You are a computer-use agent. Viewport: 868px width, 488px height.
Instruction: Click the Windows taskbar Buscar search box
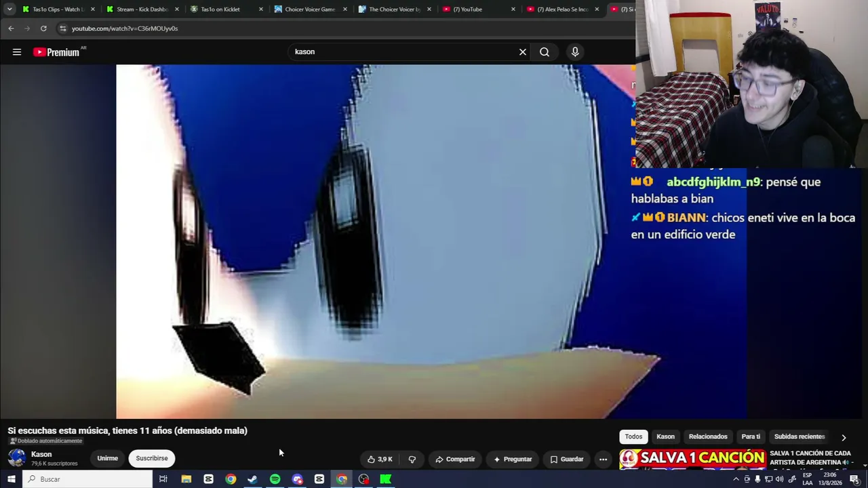click(87, 479)
